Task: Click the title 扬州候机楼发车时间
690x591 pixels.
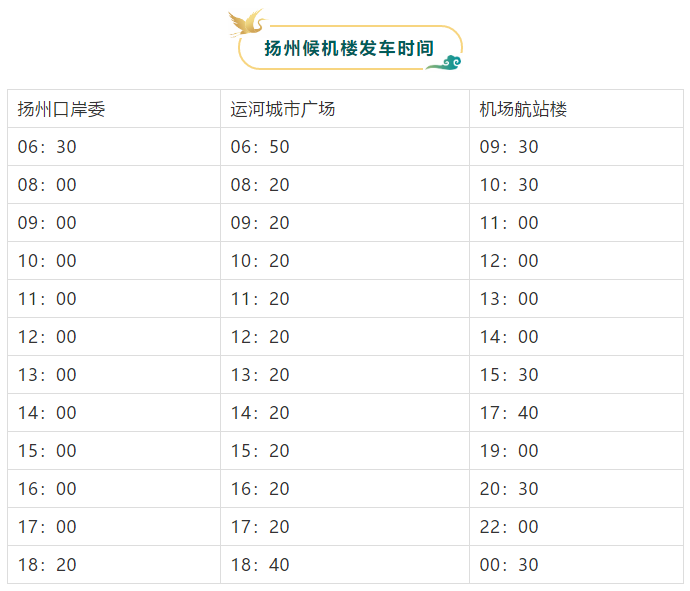Action: click(349, 48)
